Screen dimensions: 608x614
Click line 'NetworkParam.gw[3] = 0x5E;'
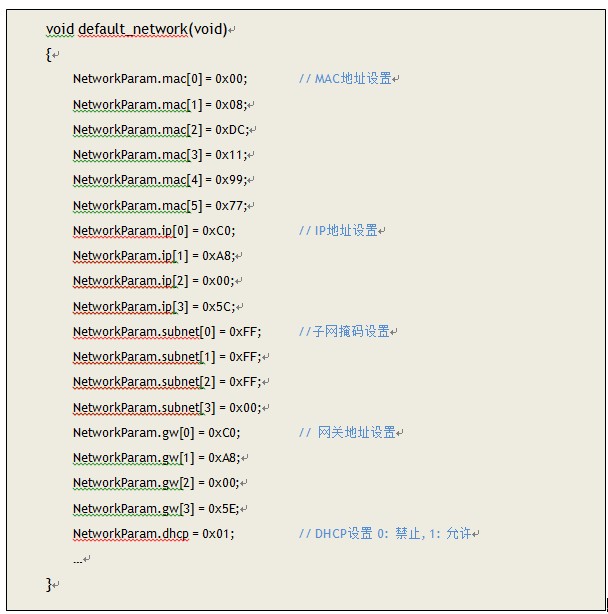coord(156,509)
